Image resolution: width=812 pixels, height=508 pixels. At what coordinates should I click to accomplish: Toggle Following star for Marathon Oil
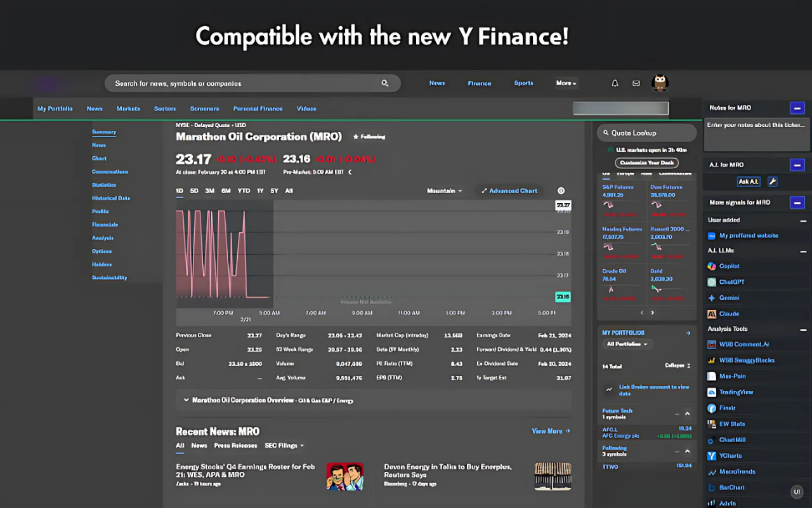coord(357,137)
